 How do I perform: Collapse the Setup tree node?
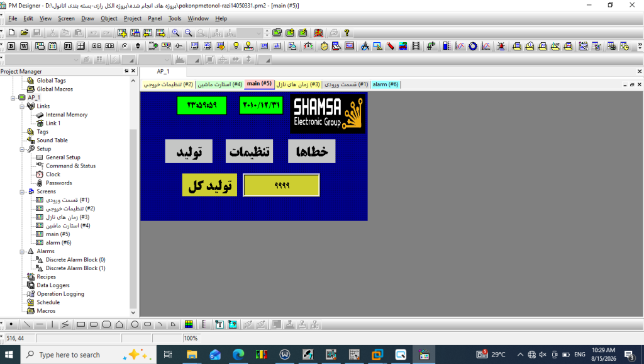tap(22, 149)
